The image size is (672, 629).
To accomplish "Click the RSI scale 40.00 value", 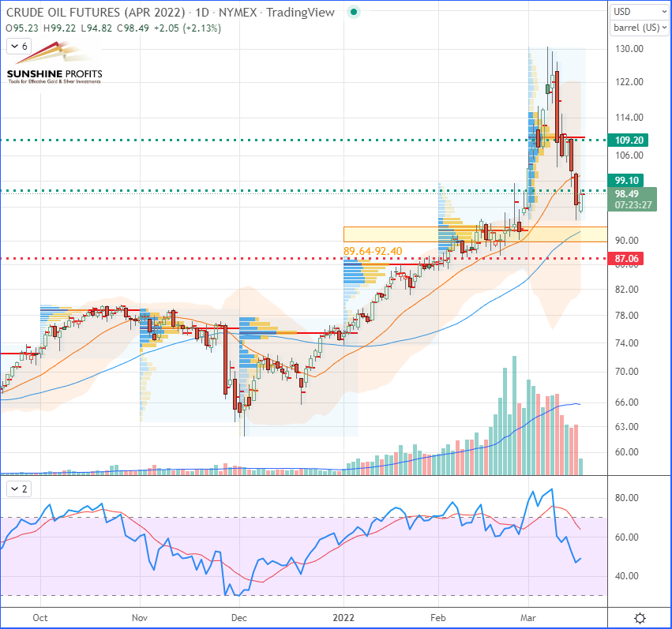I will pos(626,576).
